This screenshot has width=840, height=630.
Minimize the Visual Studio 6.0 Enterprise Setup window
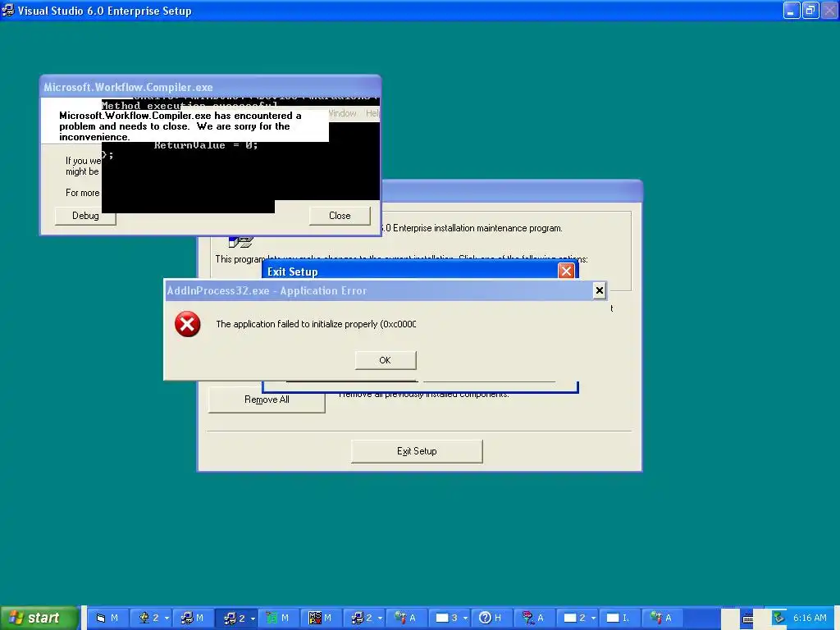(x=792, y=10)
